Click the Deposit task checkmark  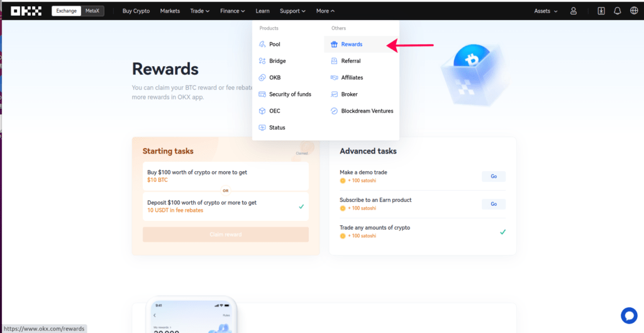point(301,206)
